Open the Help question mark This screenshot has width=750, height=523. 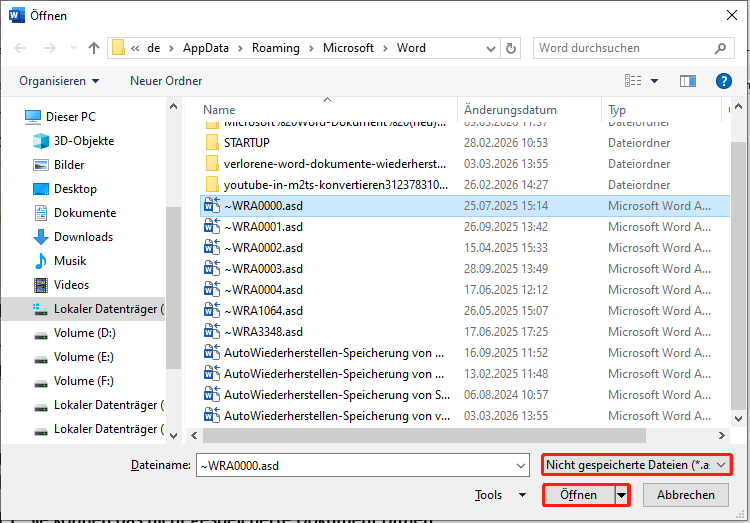click(x=724, y=81)
